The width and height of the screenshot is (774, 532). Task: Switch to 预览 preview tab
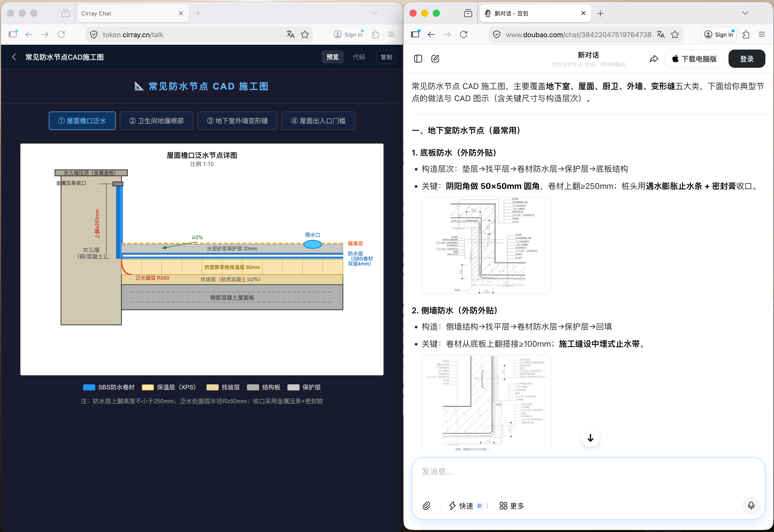(x=332, y=57)
